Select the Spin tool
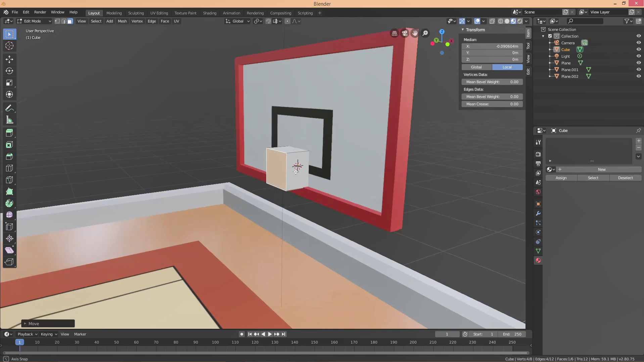 9,203
